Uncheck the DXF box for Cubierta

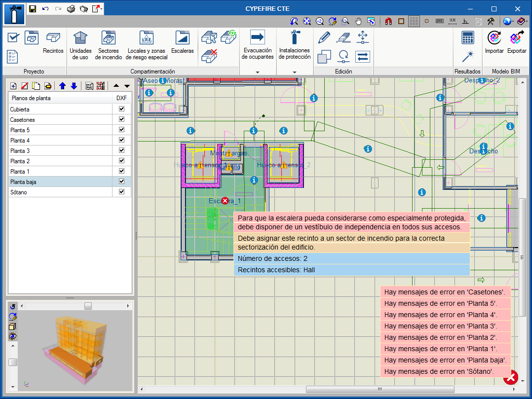point(121,109)
